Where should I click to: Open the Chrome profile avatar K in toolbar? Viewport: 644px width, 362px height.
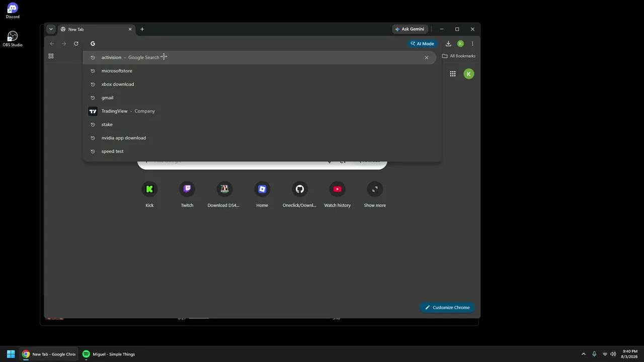tap(460, 44)
